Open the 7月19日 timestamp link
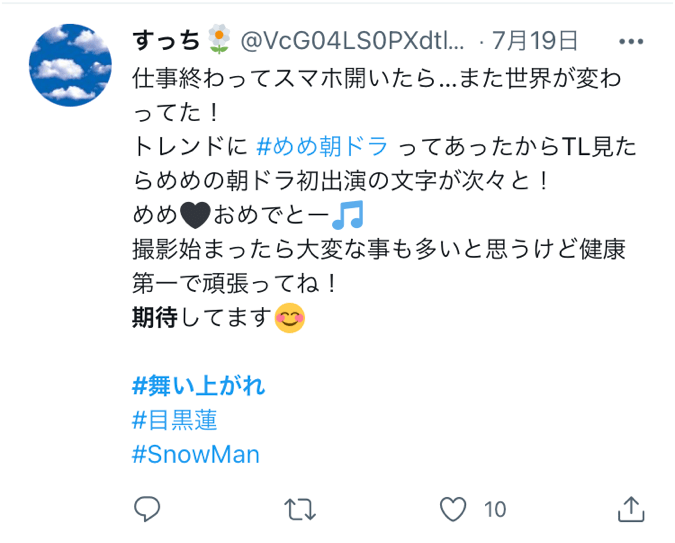The image size is (675, 543). coord(535,40)
